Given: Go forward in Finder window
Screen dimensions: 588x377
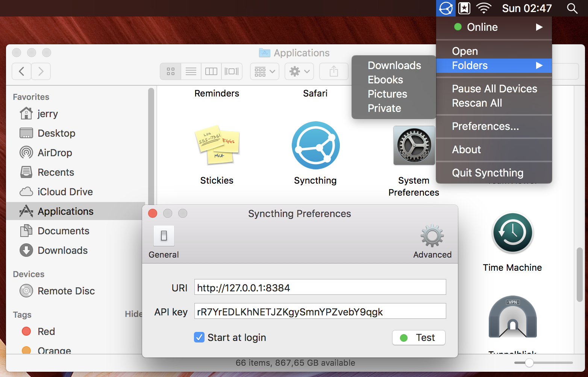Looking at the screenshot, I should (x=41, y=71).
